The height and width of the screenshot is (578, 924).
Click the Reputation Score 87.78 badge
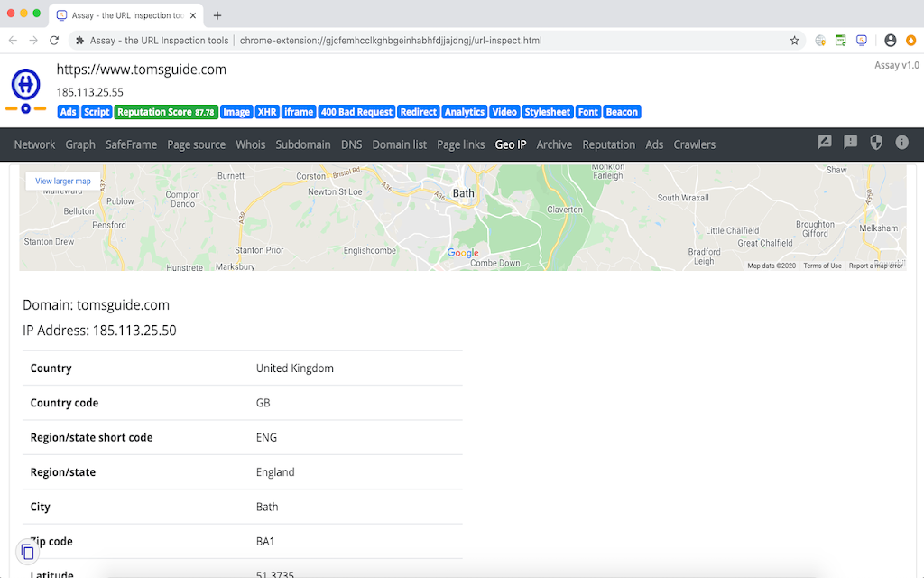coord(166,112)
